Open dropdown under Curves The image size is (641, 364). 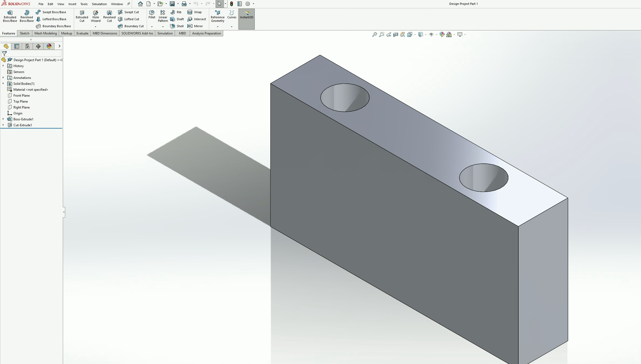232,27
